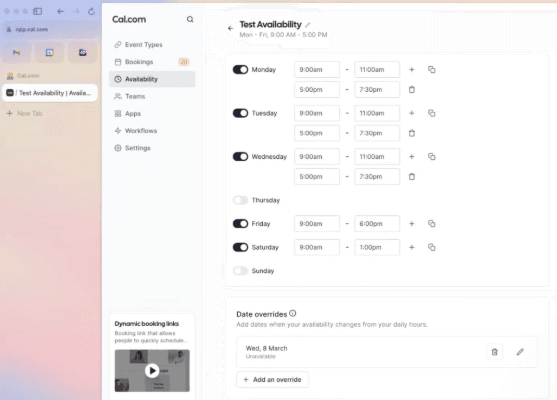Open the pinned Gmail tab icon
The image size is (557, 400).
pos(16,53)
